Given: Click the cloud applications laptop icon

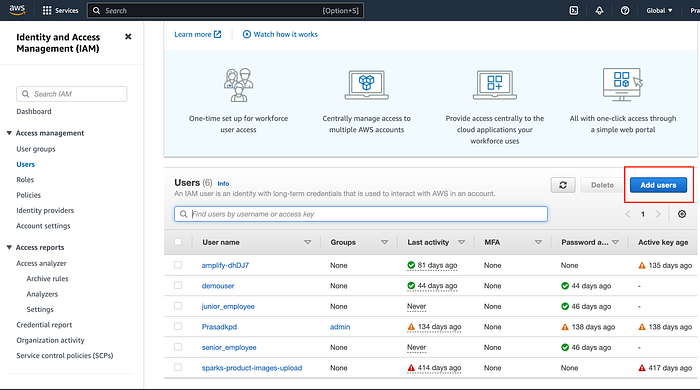Looking at the screenshot, I should tap(495, 85).
